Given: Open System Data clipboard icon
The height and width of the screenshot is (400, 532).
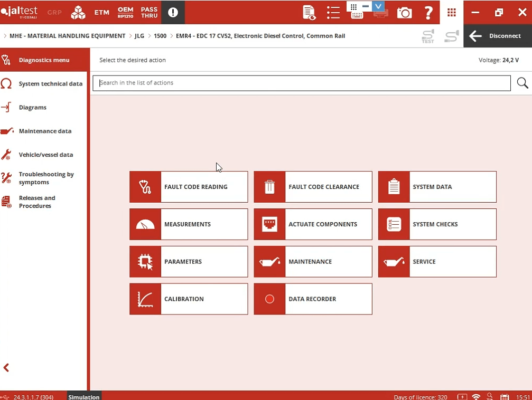Looking at the screenshot, I should pos(394,187).
